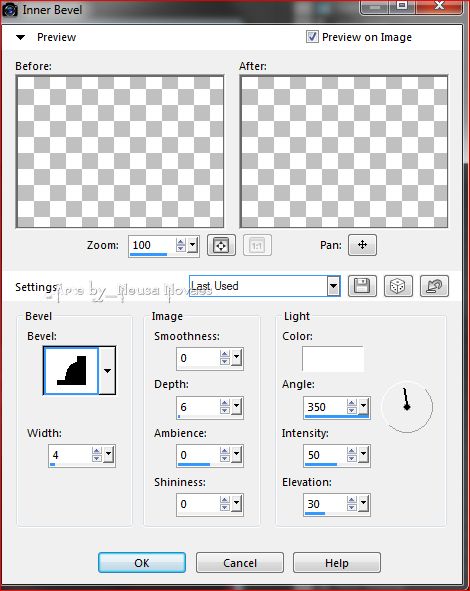The height and width of the screenshot is (591, 470).
Task: Open the Bevel shape dropdown arrow
Action: pyautogui.click(x=107, y=371)
